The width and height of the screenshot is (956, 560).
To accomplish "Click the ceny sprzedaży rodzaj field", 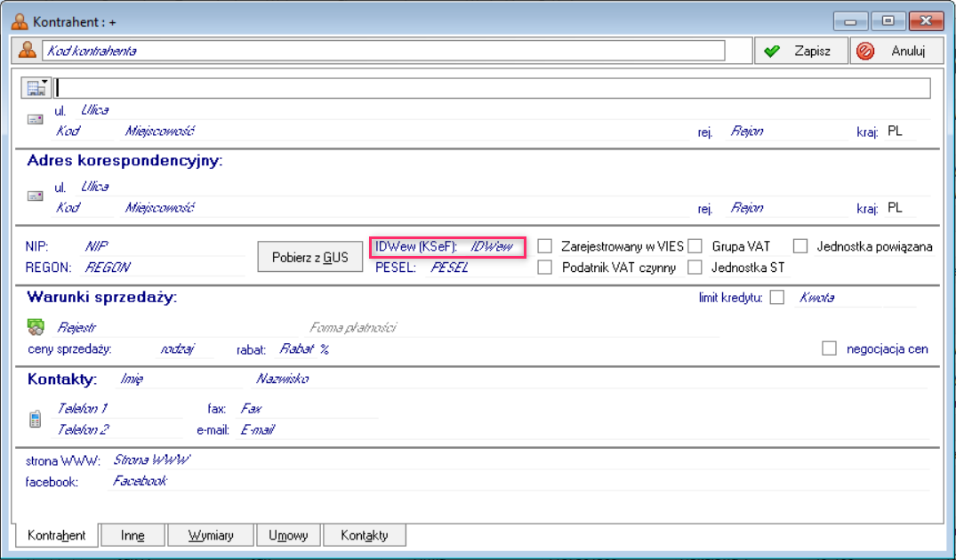I will click(185, 348).
